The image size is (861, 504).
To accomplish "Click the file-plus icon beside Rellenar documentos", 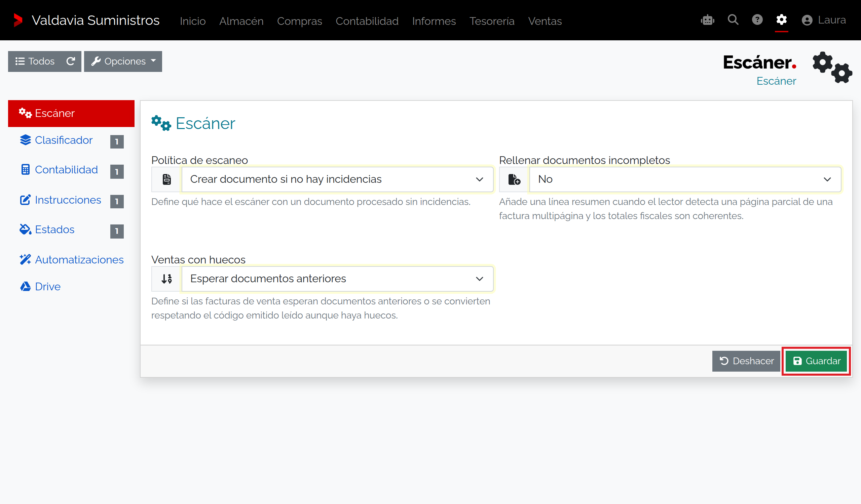I will [514, 179].
